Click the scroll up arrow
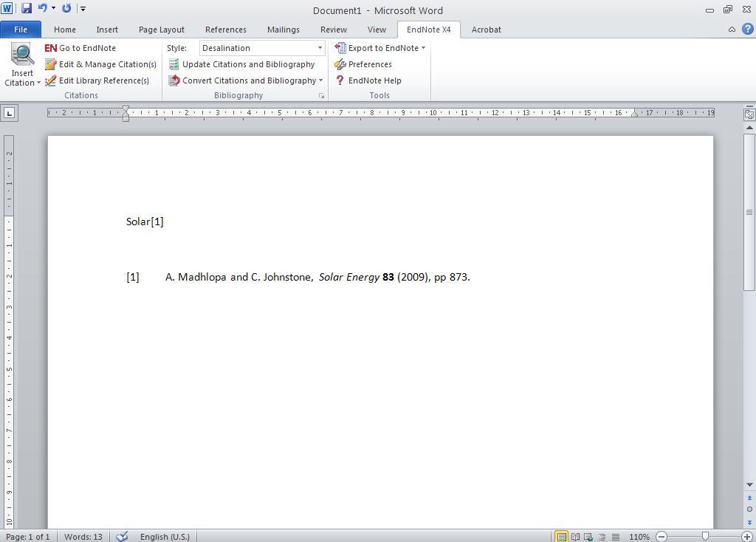This screenshot has width=756, height=542. pos(749,128)
